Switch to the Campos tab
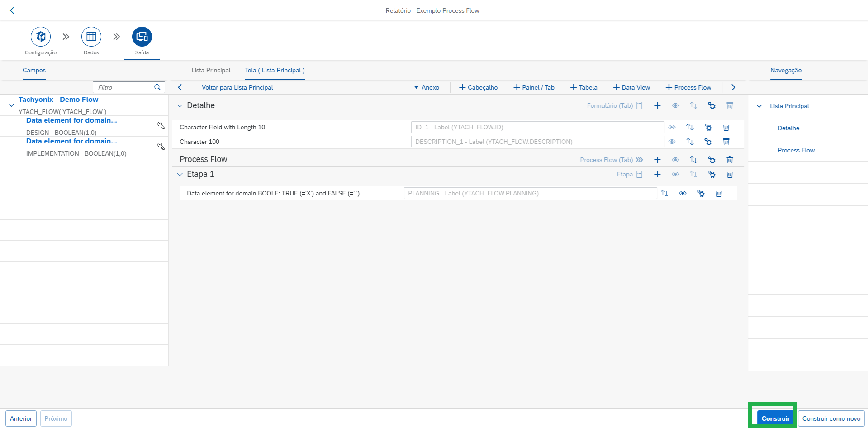Screen dimensions: 868x428 pyautogui.click(x=34, y=70)
